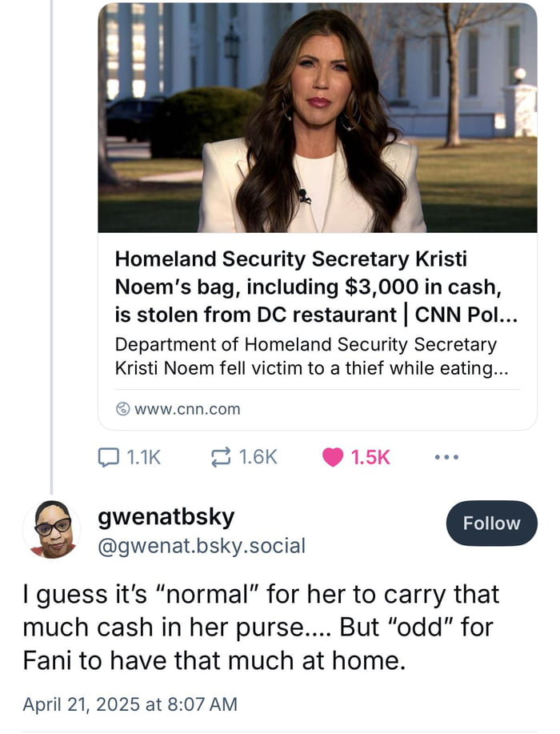The height and width of the screenshot is (734, 560).
Task: View the 1.1K replies count
Action: pos(144,457)
